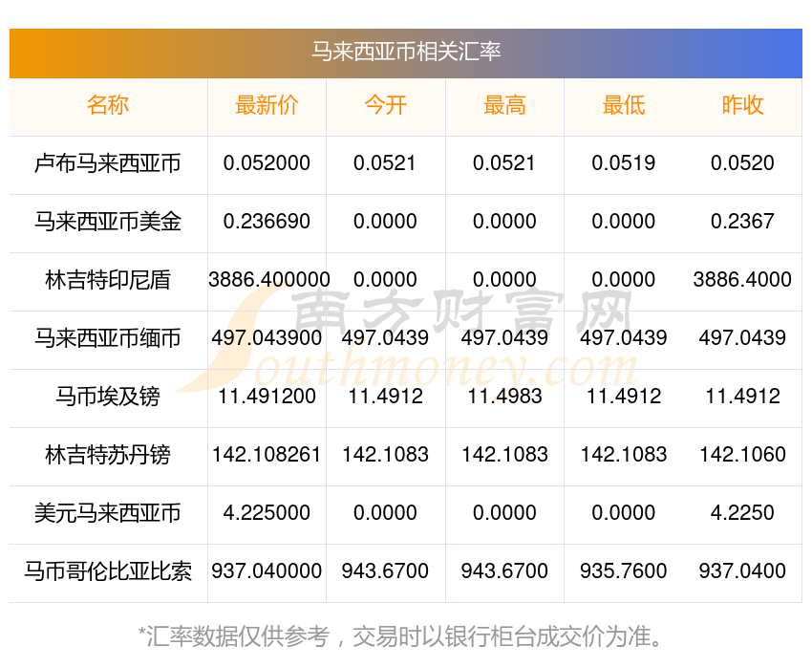Image resolution: width=812 pixels, height=667 pixels.
Task: Click the previous close 11.4912
Action: coord(742,397)
